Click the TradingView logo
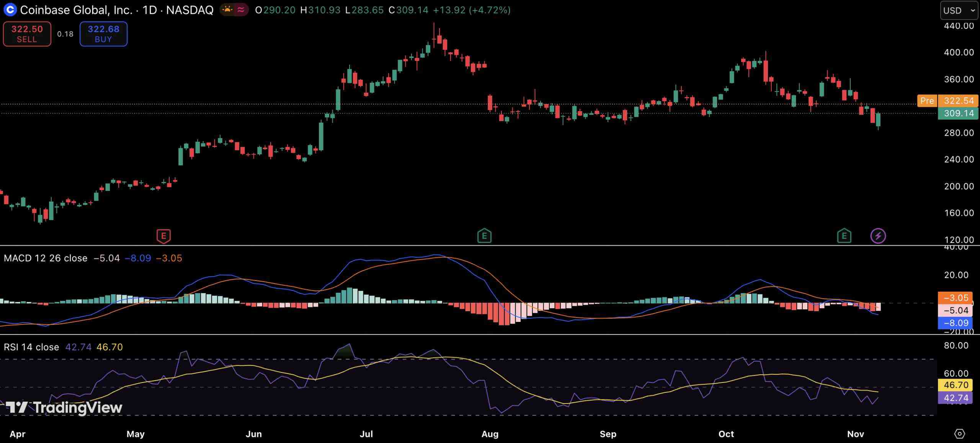 point(64,407)
